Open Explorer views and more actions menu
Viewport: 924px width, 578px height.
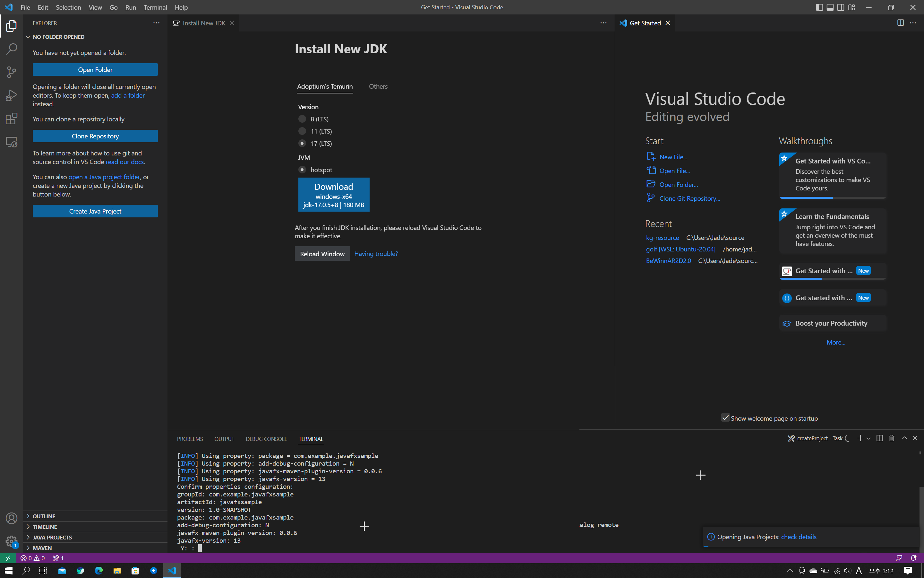157,23
